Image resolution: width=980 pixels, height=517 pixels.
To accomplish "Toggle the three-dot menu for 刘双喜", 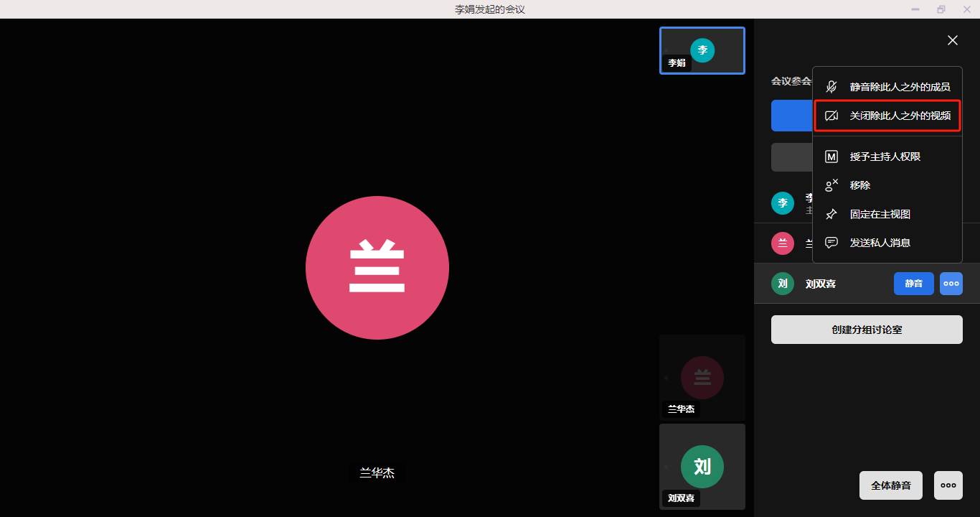I will [x=951, y=284].
